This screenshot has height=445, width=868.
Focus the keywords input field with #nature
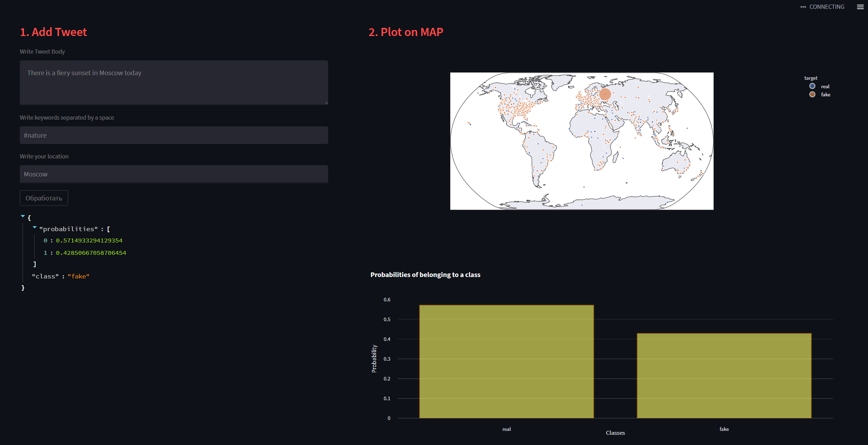pos(174,135)
